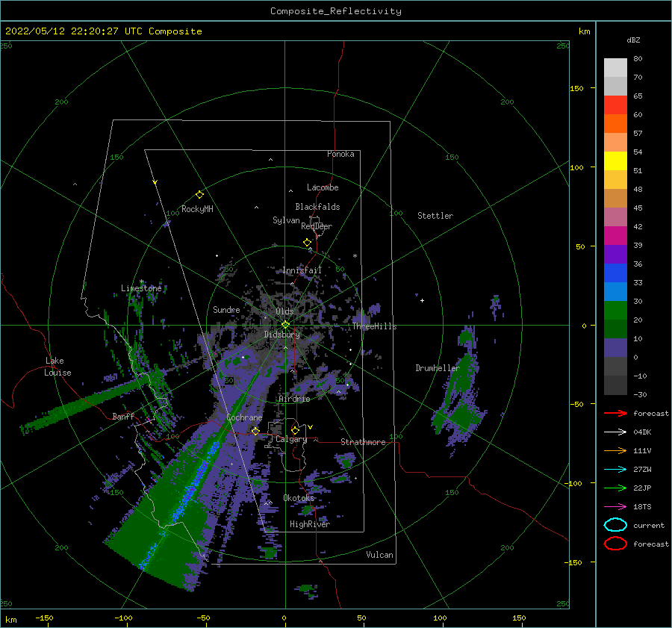672x628 pixels.
Task: Click the '2022/05/12 22:20:27 UTC Composite' timestamp
Action: coord(103,31)
